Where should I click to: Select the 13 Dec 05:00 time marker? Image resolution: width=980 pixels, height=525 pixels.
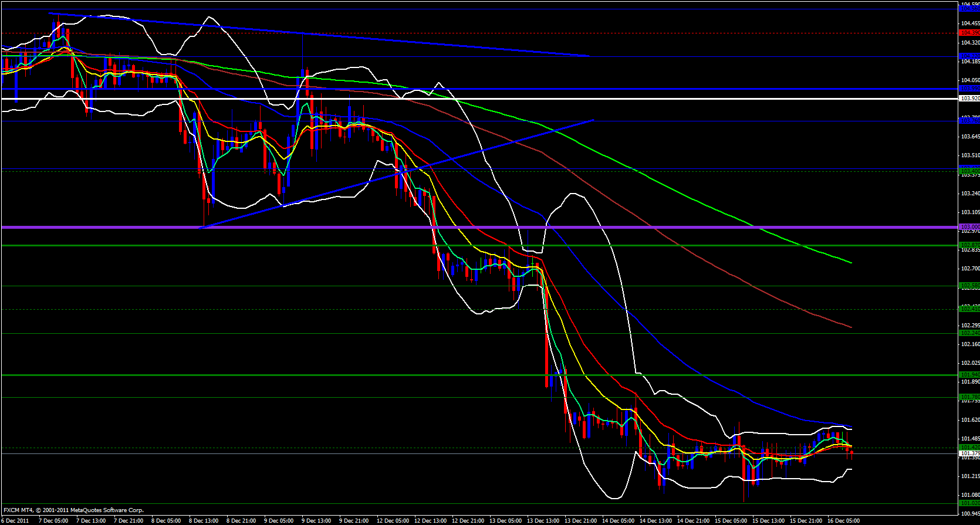(505, 520)
